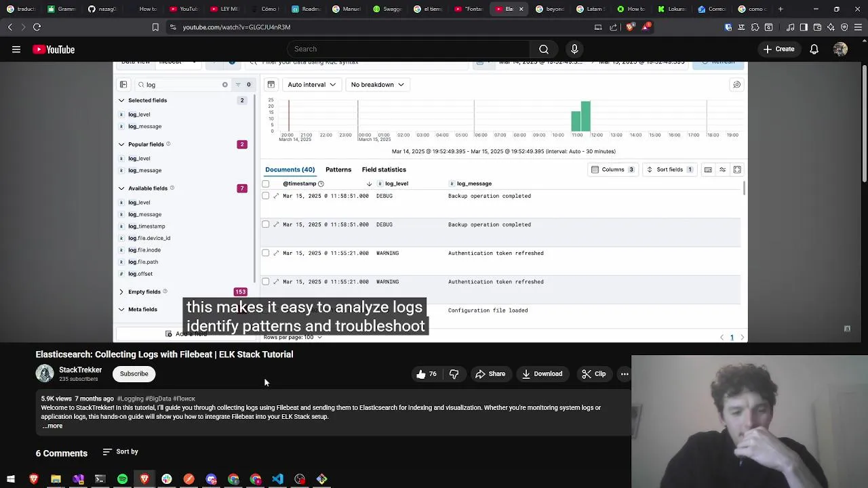The width and height of the screenshot is (868, 488).
Task: Expand the Meta fields section
Action: click(121, 310)
